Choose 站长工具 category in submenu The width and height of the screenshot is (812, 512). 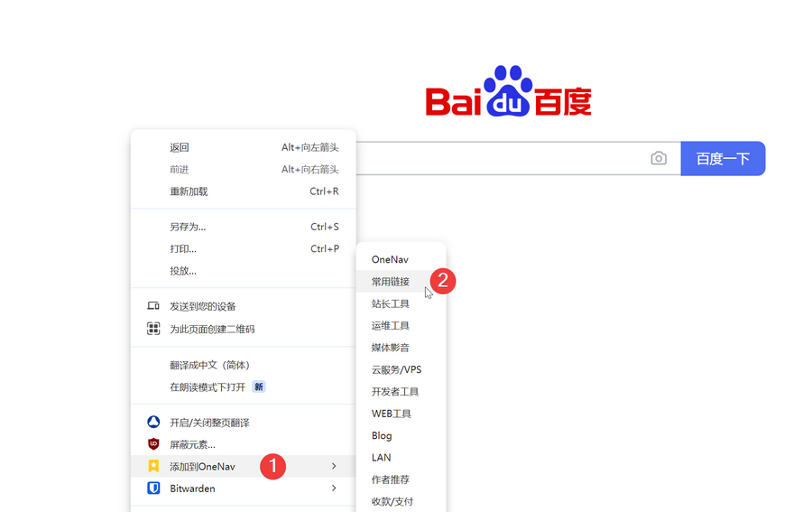(x=401, y=303)
